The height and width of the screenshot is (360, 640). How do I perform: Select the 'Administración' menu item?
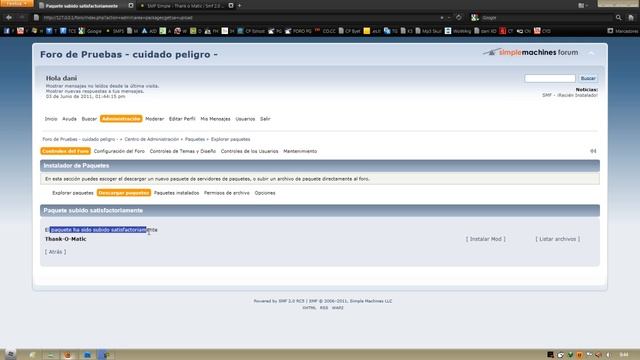pyautogui.click(x=121, y=119)
